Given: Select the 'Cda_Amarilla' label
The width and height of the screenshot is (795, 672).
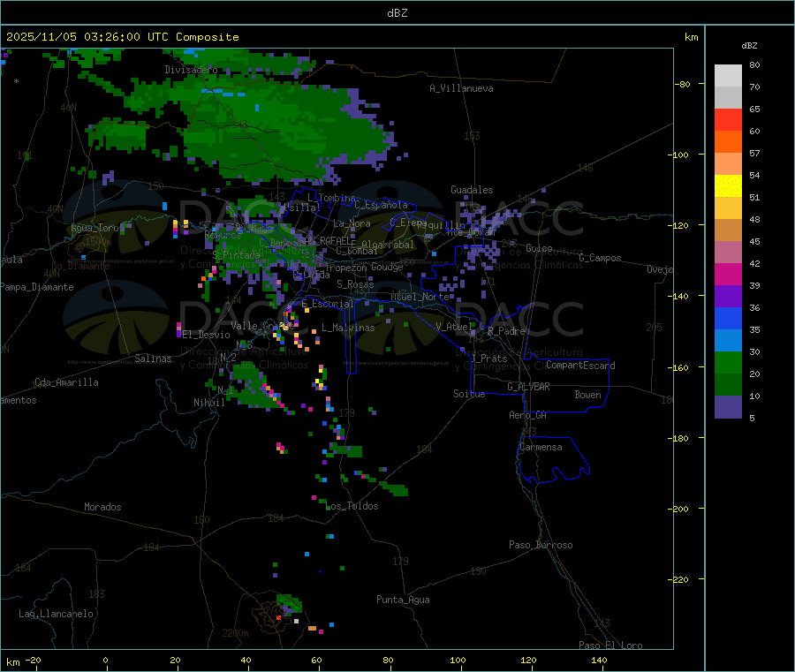Looking at the screenshot, I should click(66, 382).
